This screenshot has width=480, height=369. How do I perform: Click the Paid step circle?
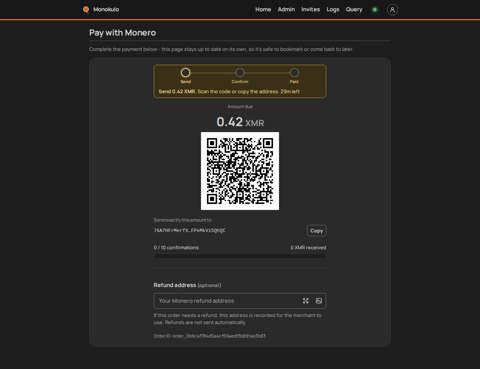(294, 73)
